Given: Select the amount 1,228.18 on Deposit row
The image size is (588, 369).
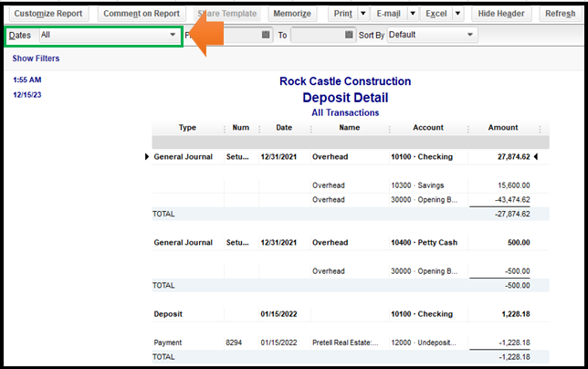Looking at the screenshot, I should (516, 314).
